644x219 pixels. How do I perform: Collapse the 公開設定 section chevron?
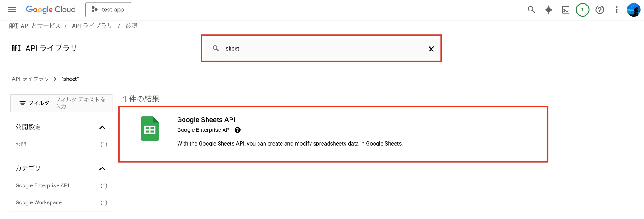[x=103, y=127]
